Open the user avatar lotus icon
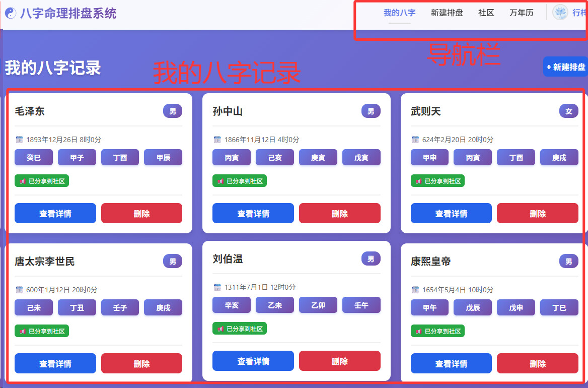Screen dimensions: 588x388 point(560,13)
